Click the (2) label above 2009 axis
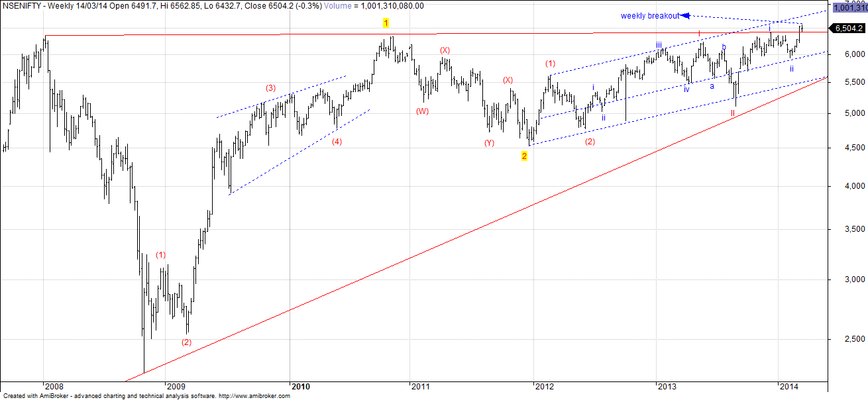This screenshot has width=868, height=400. 186,342
